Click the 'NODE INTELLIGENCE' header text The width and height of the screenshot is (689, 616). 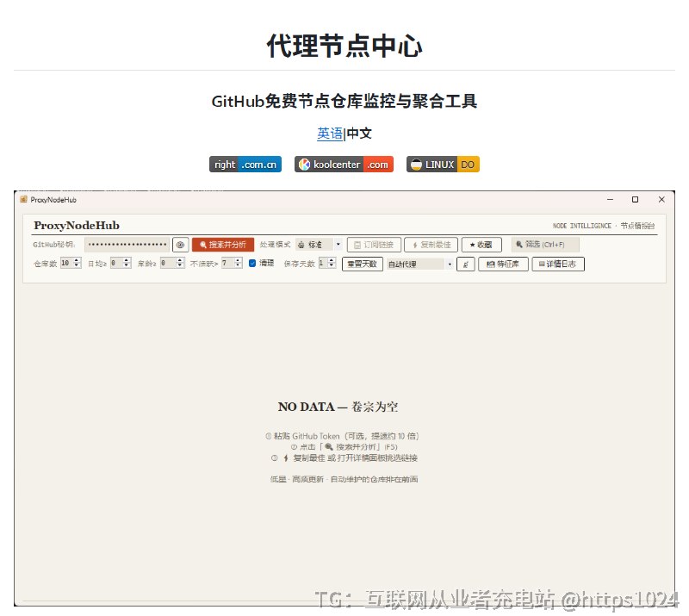click(582, 226)
